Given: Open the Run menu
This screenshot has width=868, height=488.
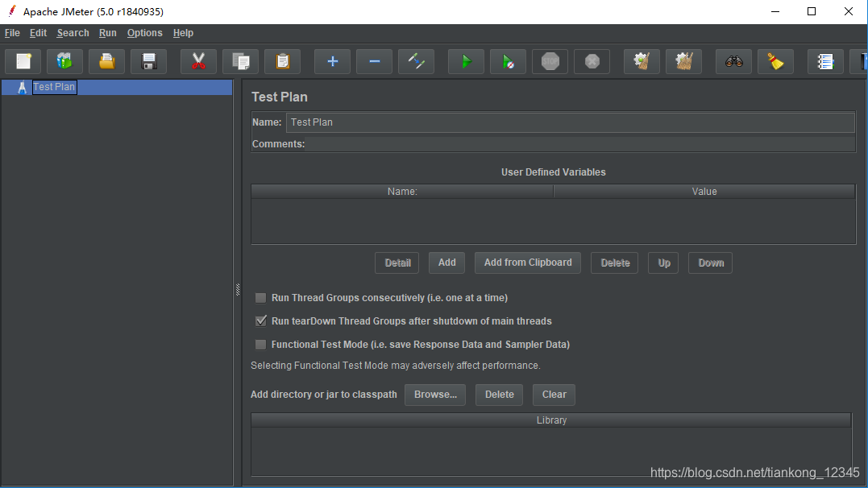Looking at the screenshot, I should coord(108,33).
